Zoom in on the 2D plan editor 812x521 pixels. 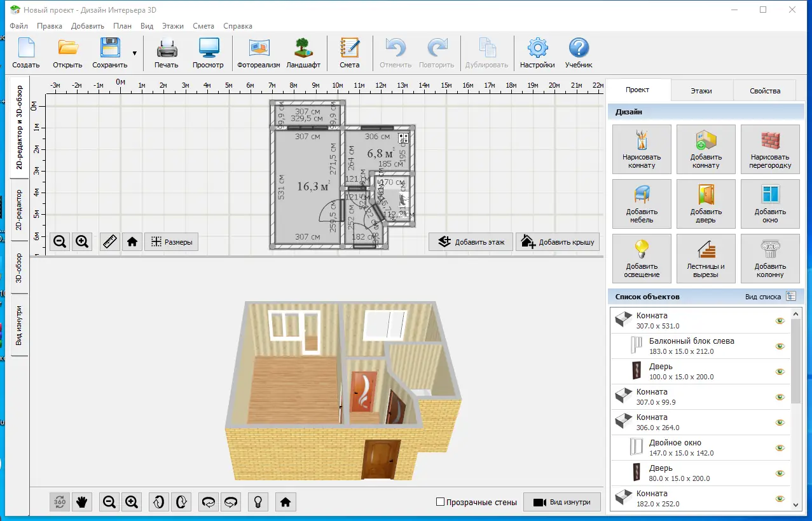pos(82,241)
